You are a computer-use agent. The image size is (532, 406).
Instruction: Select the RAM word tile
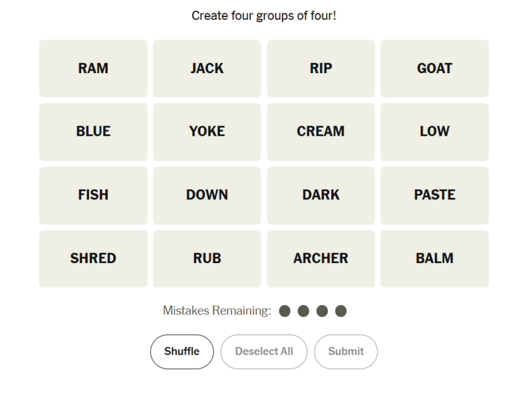(93, 68)
